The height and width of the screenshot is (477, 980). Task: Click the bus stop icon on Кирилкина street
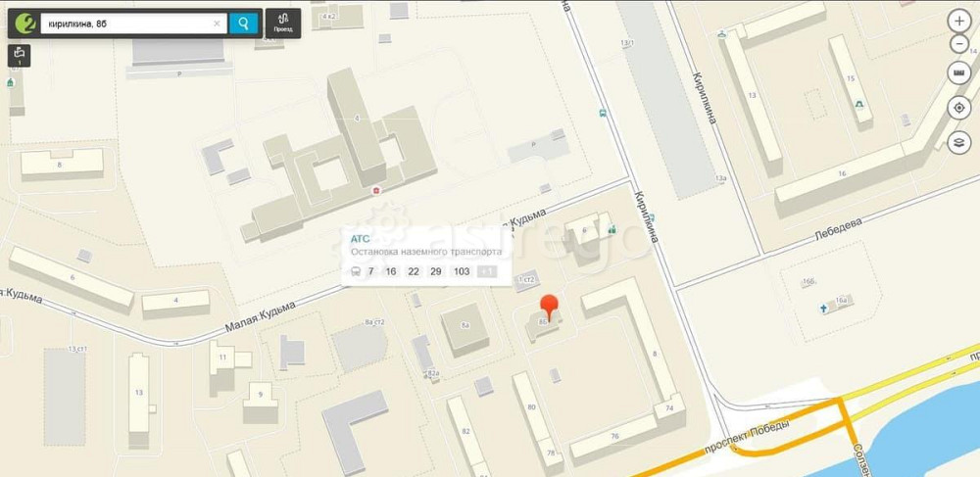click(603, 114)
